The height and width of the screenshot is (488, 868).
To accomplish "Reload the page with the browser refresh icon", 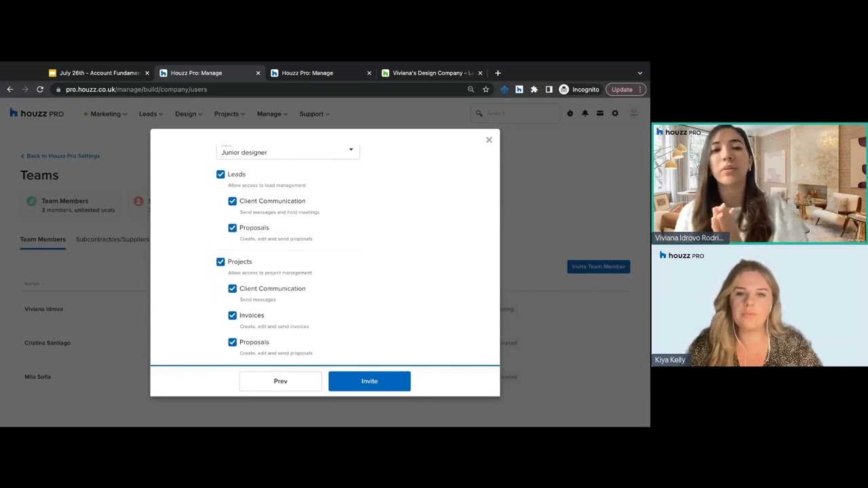I will (40, 89).
